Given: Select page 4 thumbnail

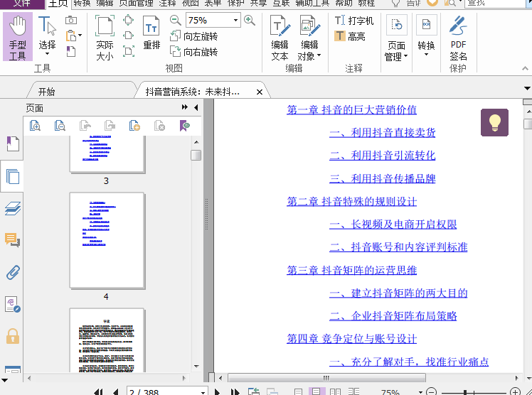Looking at the screenshot, I should pos(107,241).
